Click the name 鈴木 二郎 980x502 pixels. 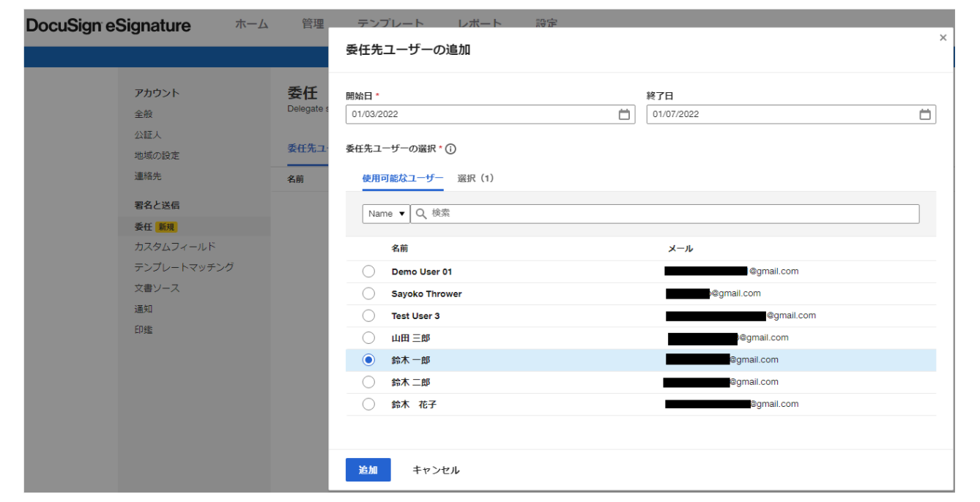pos(411,382)
